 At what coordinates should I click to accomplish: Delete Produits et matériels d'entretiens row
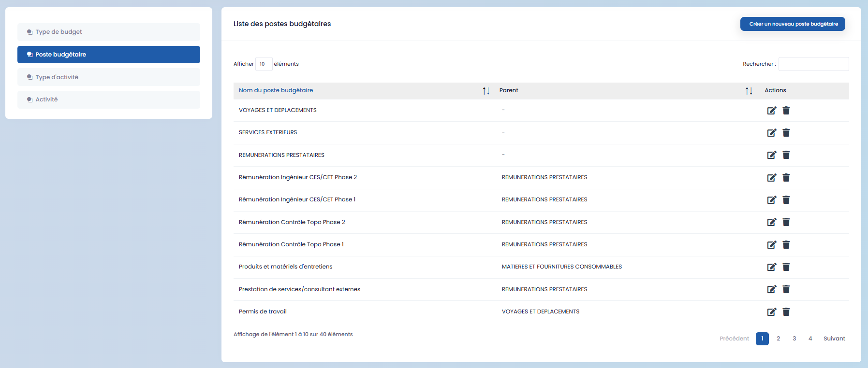(x=786, y=267)
